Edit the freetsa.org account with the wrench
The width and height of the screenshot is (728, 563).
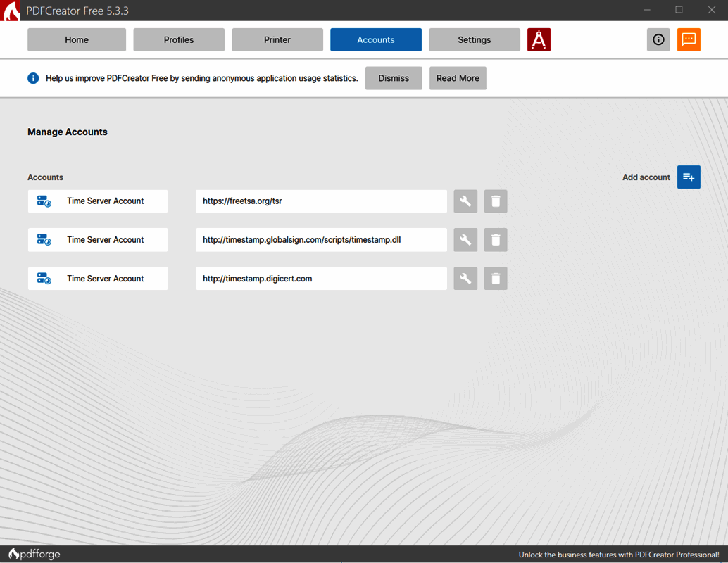point(465,201)
